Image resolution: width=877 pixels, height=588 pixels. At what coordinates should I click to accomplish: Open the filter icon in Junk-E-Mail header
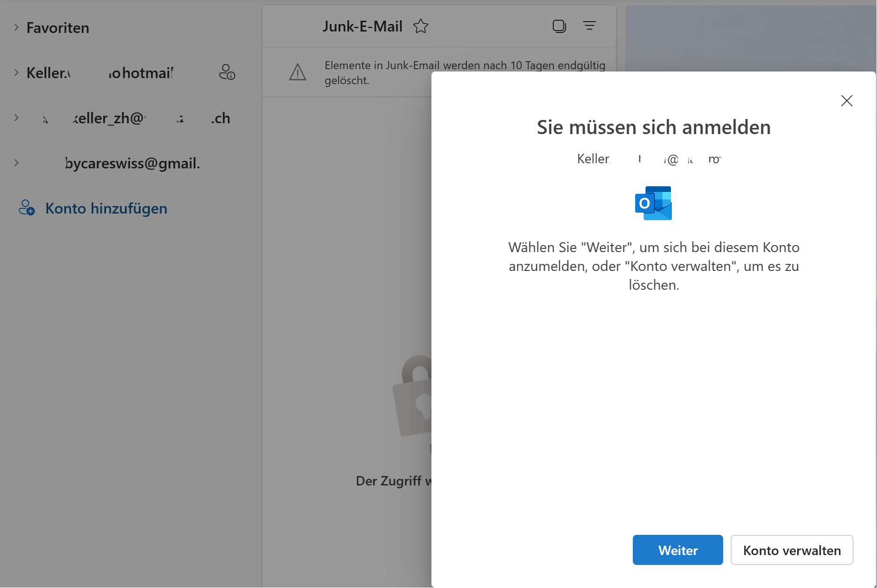(x=590, y=25)
